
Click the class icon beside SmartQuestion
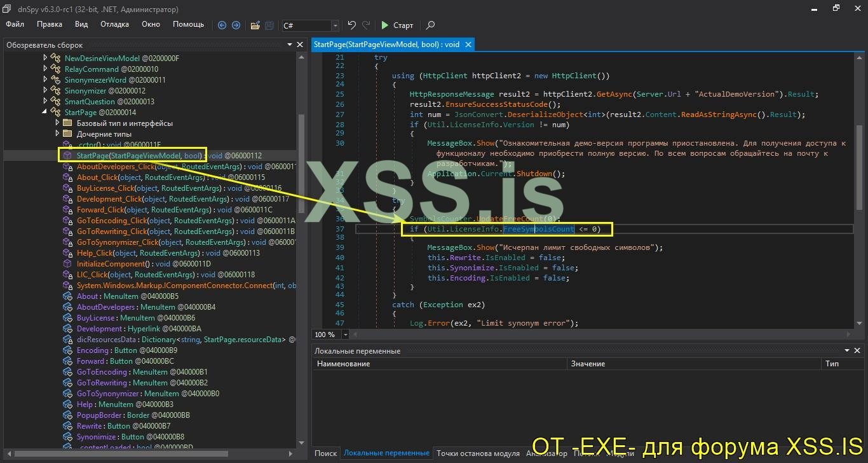[55, 101]
